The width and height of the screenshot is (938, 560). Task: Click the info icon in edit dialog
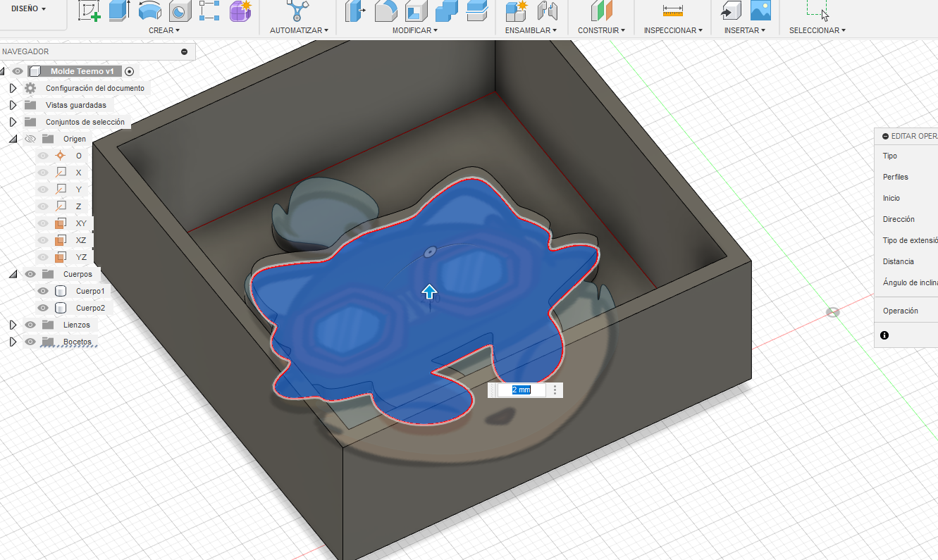pyautogui.click(x=884, y=335)
